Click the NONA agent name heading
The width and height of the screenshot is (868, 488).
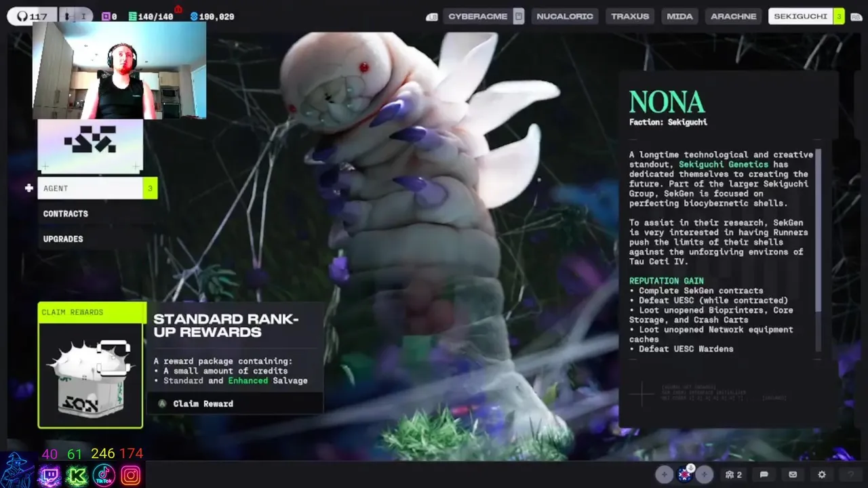667,102
